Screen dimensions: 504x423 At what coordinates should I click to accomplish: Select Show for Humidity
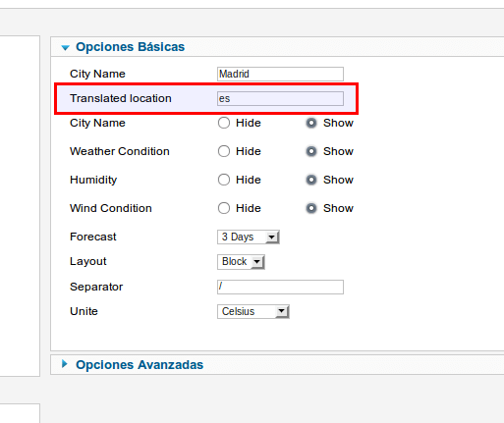point(311,180)
